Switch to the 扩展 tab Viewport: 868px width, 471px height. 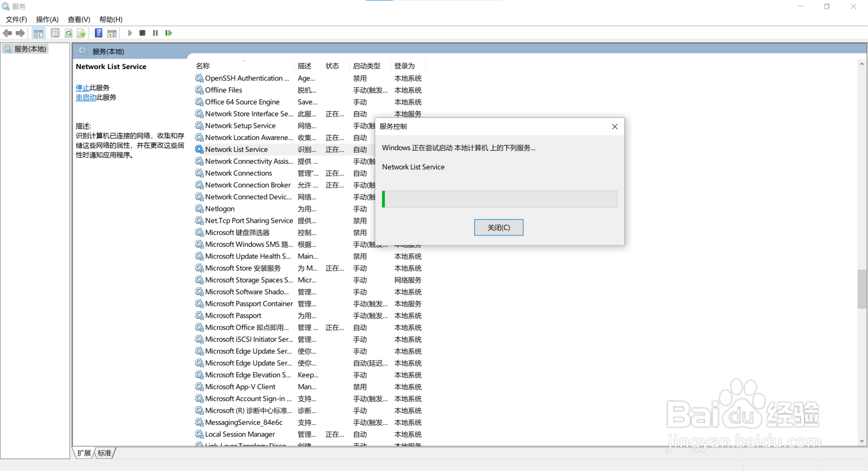point(84,453)
